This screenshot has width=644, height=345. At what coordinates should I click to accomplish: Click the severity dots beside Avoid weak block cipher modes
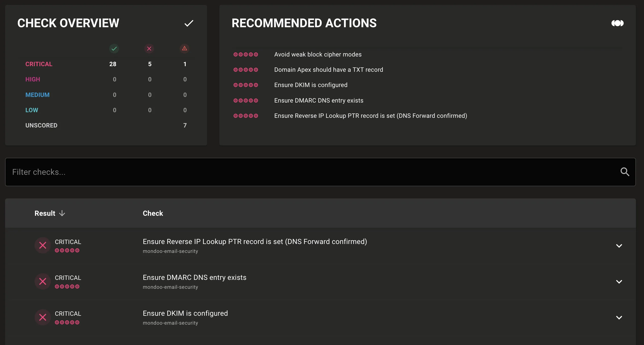(x=246, y=54)
